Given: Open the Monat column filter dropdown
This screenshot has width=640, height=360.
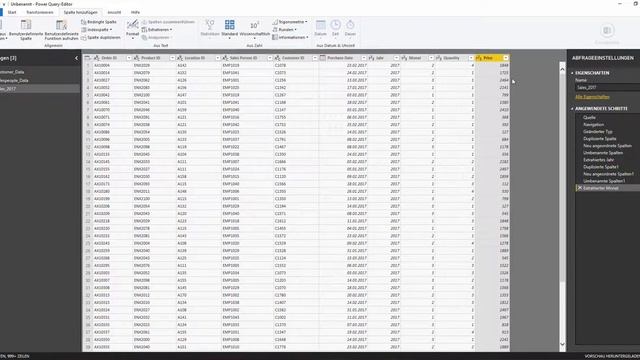Looking at the screenshot, I should 431,58.
